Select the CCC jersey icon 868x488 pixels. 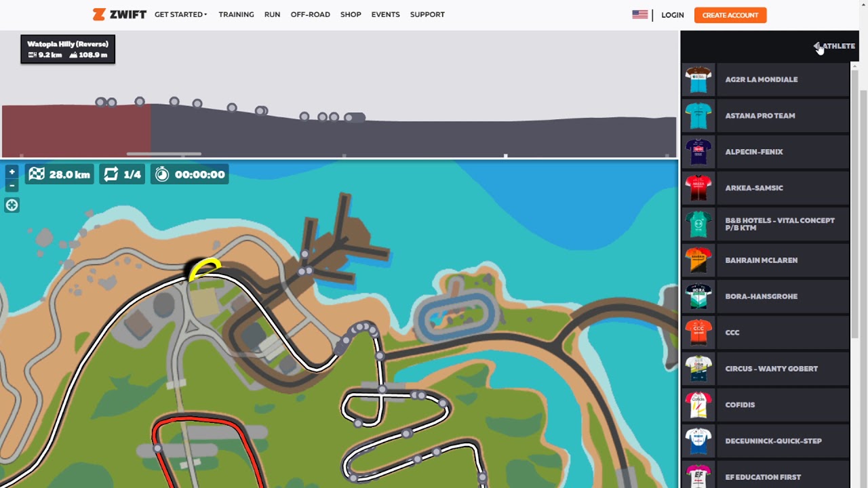point(698,333)
